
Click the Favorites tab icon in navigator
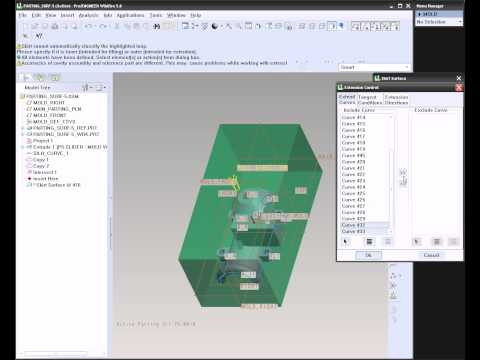click(55, 78)
